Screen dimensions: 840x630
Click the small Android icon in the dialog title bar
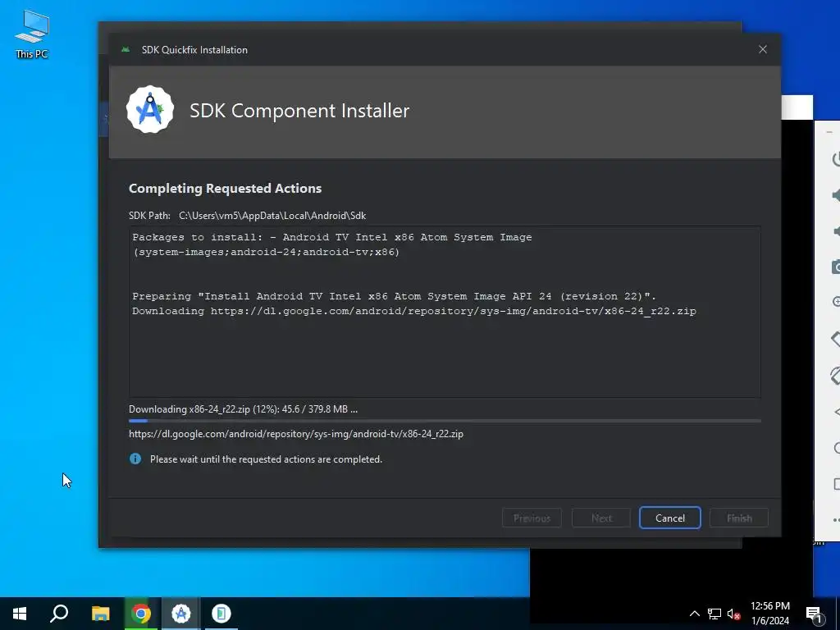click(126, 49)
